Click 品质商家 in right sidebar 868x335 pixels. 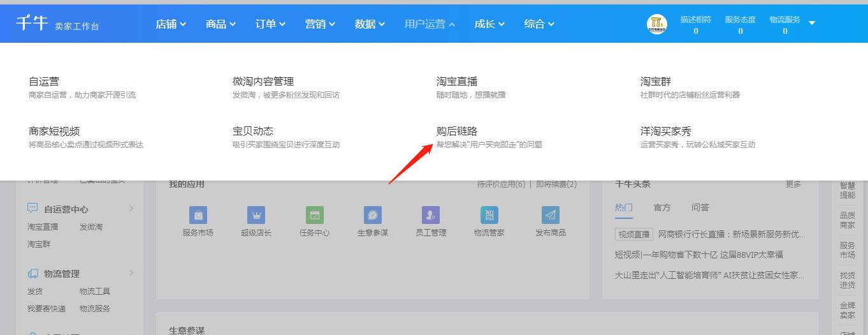[x=848, y=220]
